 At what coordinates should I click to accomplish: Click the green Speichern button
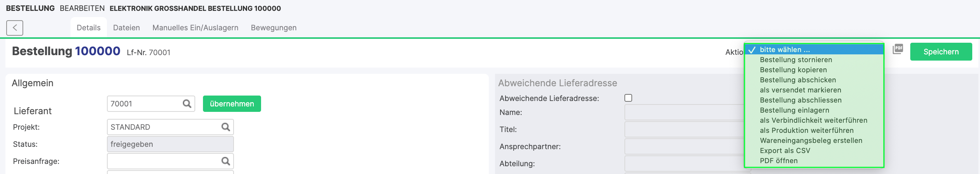(941, 52)
